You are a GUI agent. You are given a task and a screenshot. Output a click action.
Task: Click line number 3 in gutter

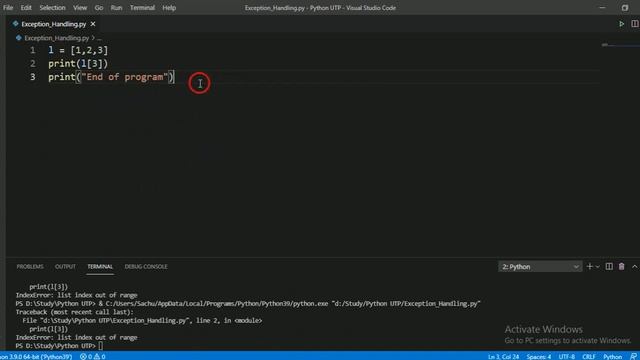[32, 77]
